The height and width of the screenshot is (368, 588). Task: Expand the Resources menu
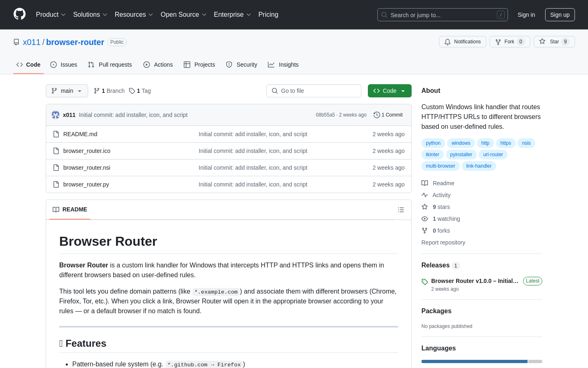pos(134,15)
